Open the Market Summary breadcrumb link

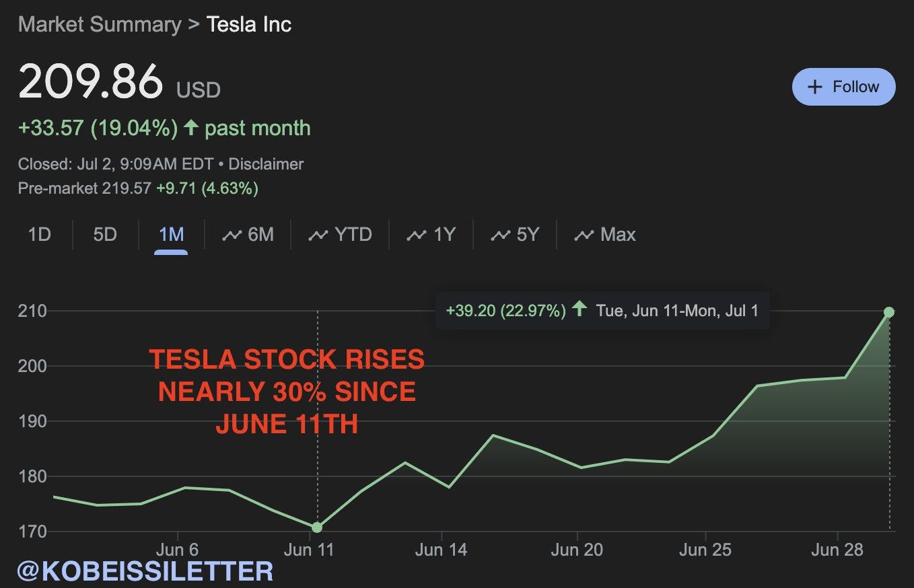coord(100,25)
